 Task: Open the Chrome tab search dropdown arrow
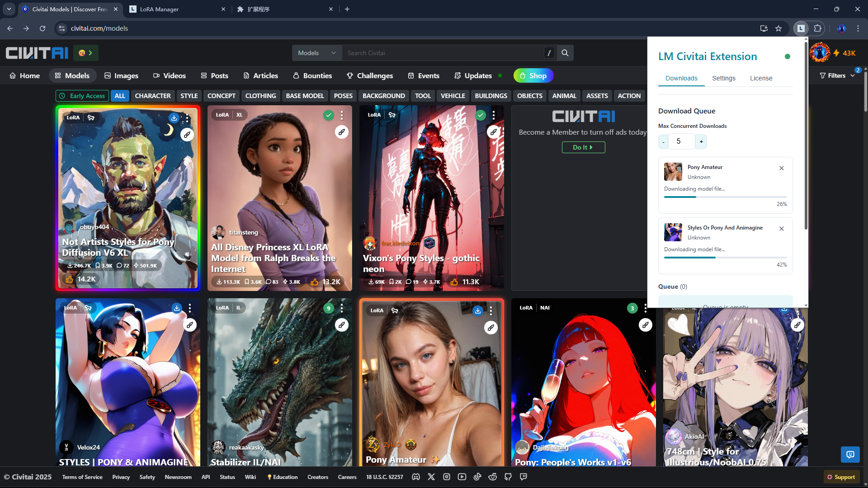coord(9,9)
